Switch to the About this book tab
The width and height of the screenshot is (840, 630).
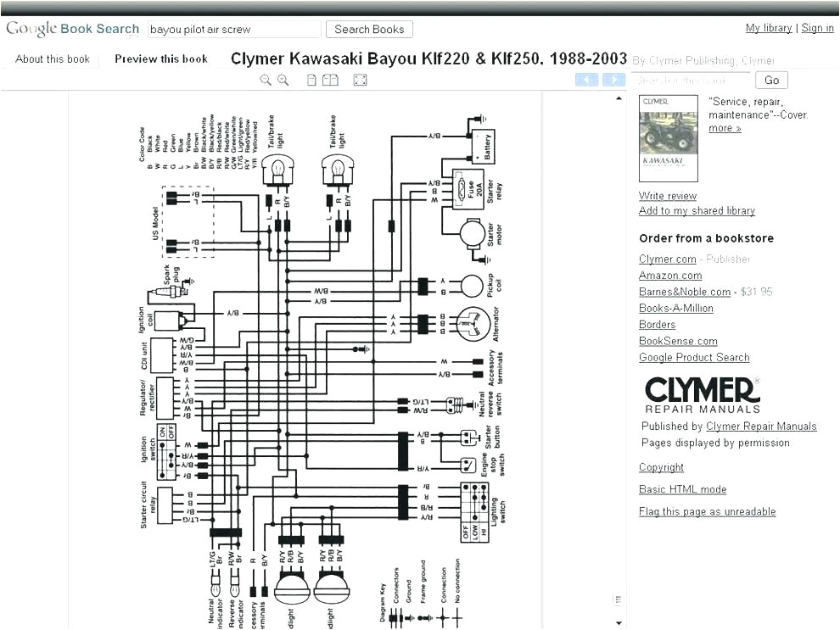click(x=53, y=59)
